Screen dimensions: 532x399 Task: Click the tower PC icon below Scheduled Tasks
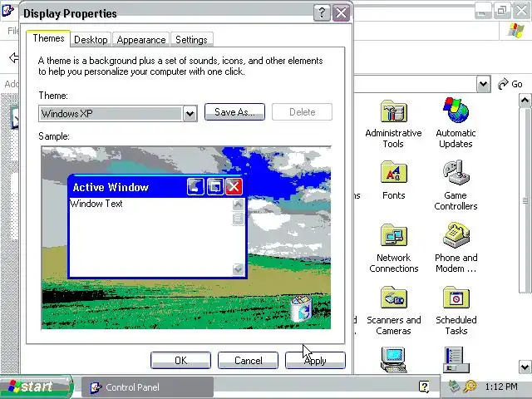coord(456,360)
